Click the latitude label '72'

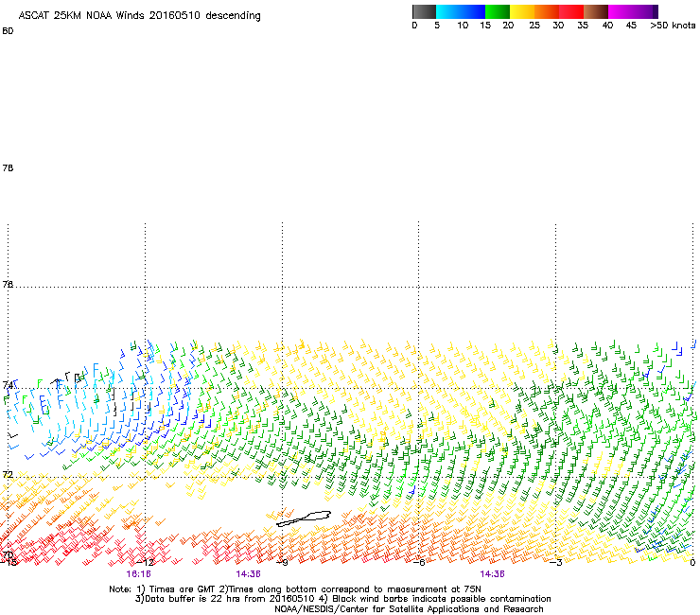[8, 474]
